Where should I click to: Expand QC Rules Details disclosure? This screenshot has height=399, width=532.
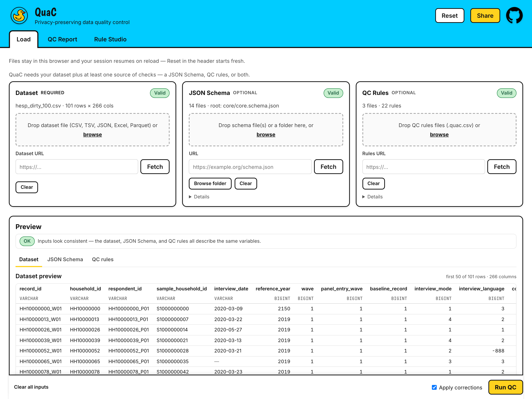coord(373,197)
